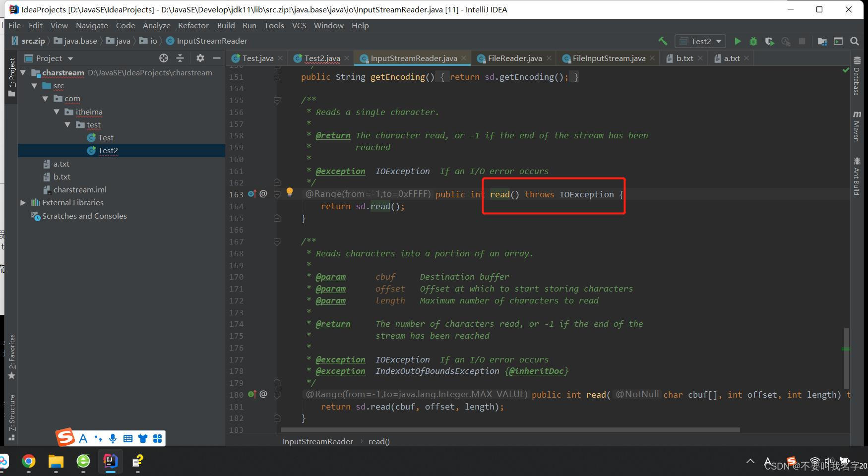Click InputStreamReader in the bottom breadcrumb
Viewport: 868px width, 476px height.
(x=317, y=441)
